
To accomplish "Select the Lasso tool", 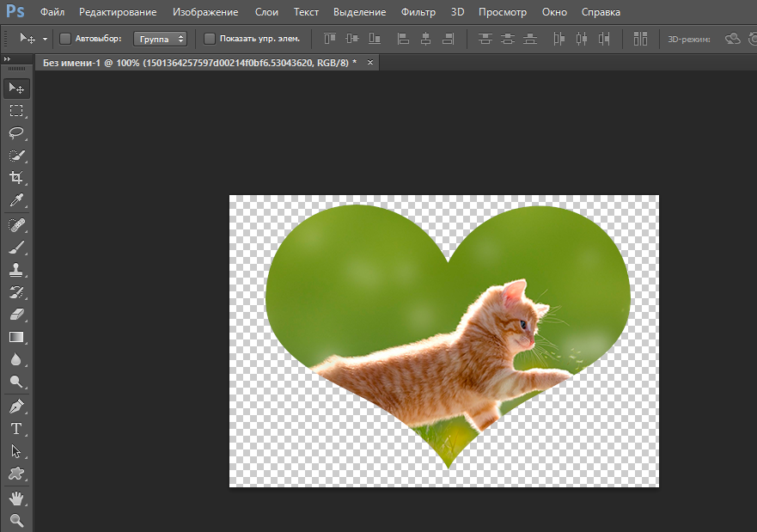I will (x=16, y=133).
